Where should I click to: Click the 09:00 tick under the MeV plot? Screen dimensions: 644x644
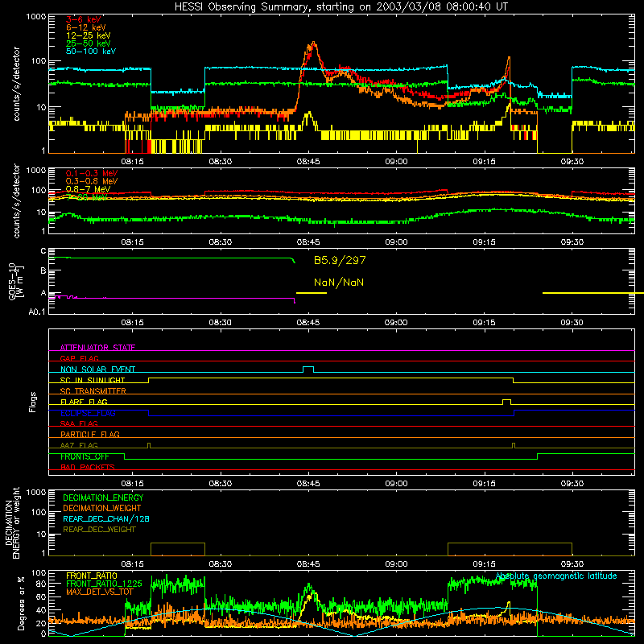(x=396, y=242)
